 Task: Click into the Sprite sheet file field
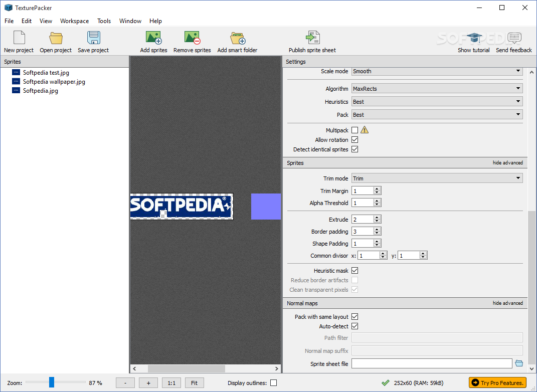click(432, 363)
